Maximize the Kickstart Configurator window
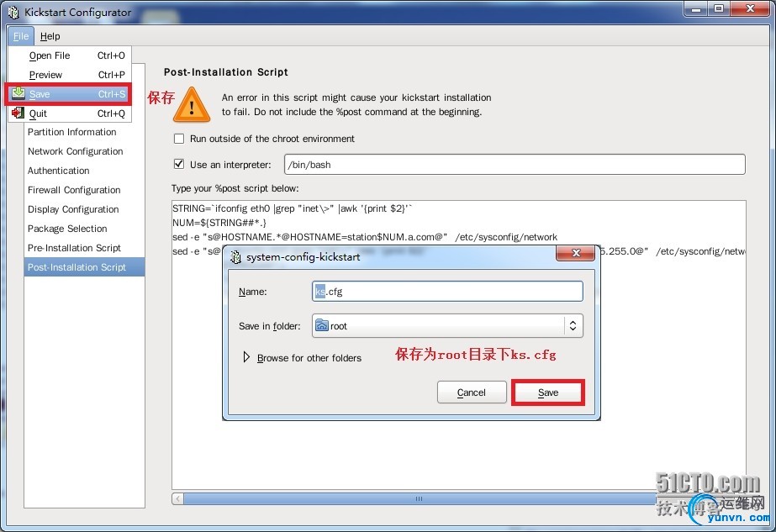776x532 pixels. 719,9
